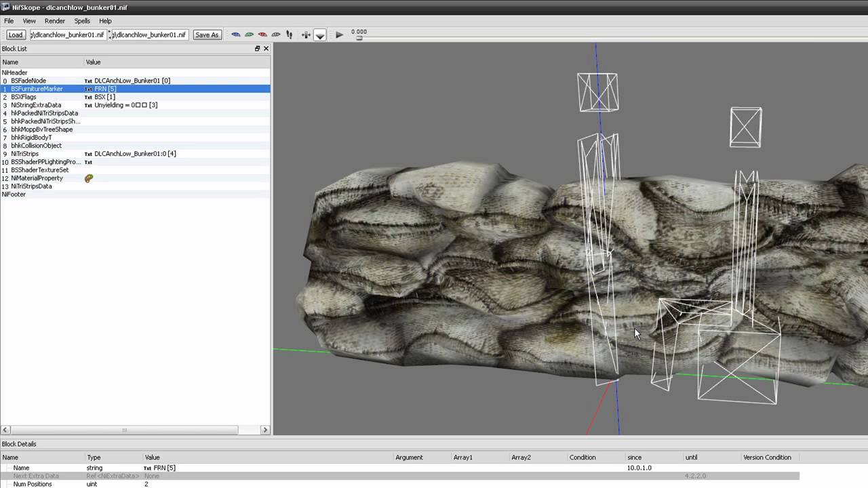Screen dimensions: 868x488
Task: Open the Spells menu
Action: (82, 21)
